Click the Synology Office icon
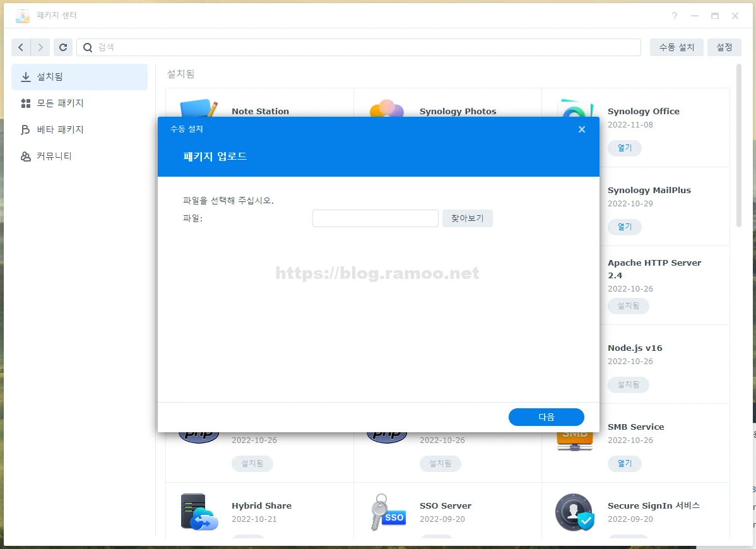This screenshot has height=549, width=756. (576, 108)
